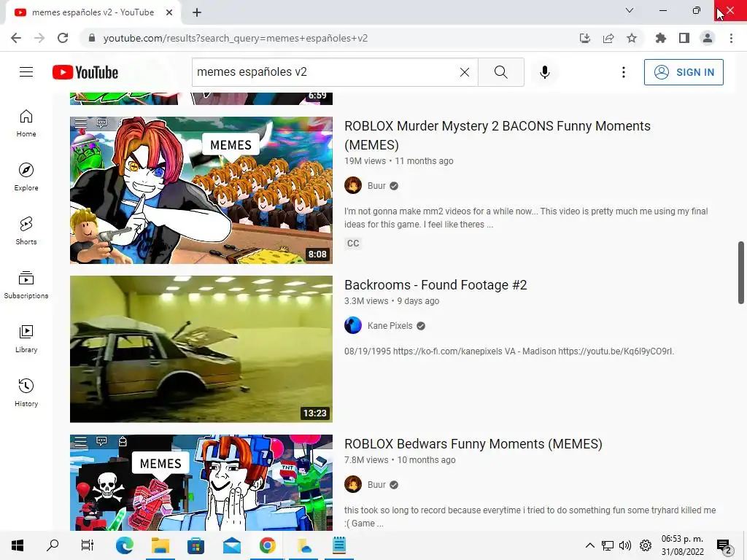Toggle Chrome side panel

pos(684,38)
